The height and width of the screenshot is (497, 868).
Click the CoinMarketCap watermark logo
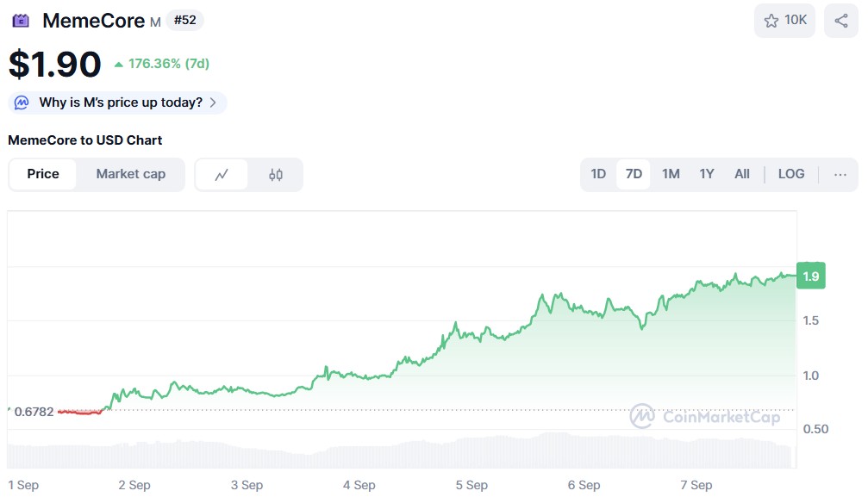(x=643, y=417)
